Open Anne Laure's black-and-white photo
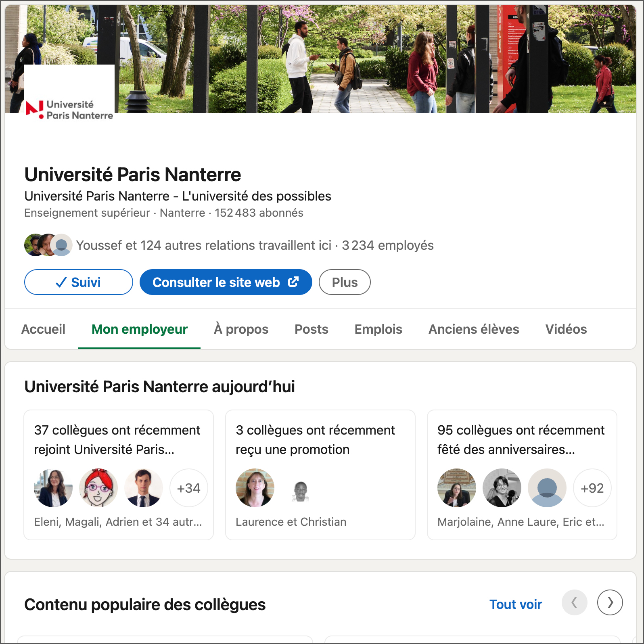Viewport: 644px width, 644px height. [502, 488]
